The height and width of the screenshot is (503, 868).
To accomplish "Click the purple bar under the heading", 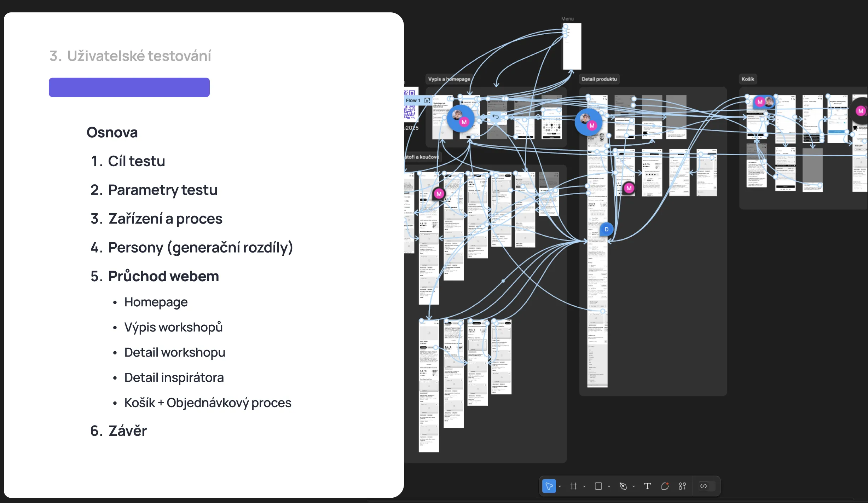I will (x=129, y=87).
